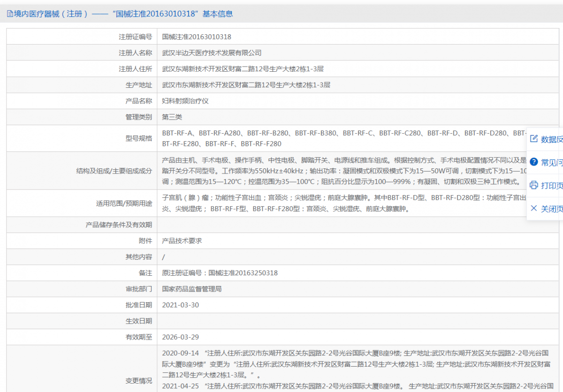
Task: Click the 常见问题 question mark icon
Action: tap(534, 162)
